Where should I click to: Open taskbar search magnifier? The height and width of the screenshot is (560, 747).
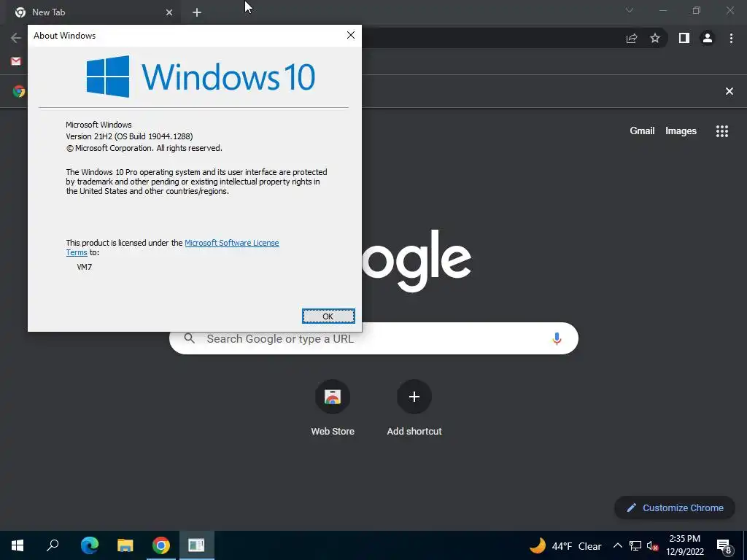[x=53, y=545]
